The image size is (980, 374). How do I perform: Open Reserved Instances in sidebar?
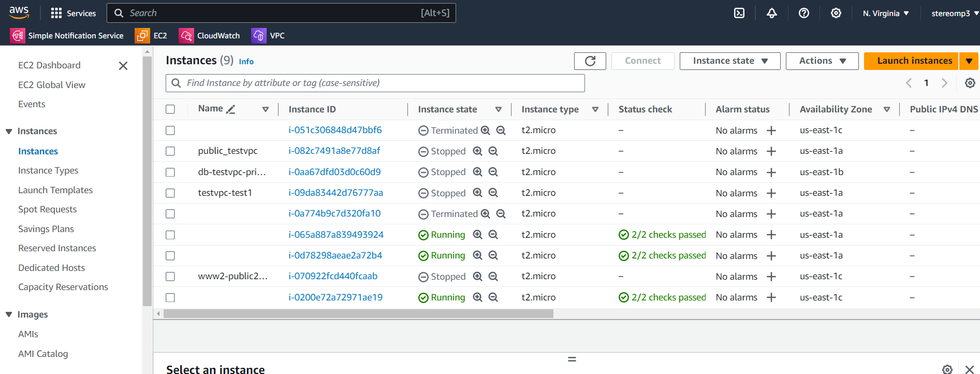(x=57, y=248)
